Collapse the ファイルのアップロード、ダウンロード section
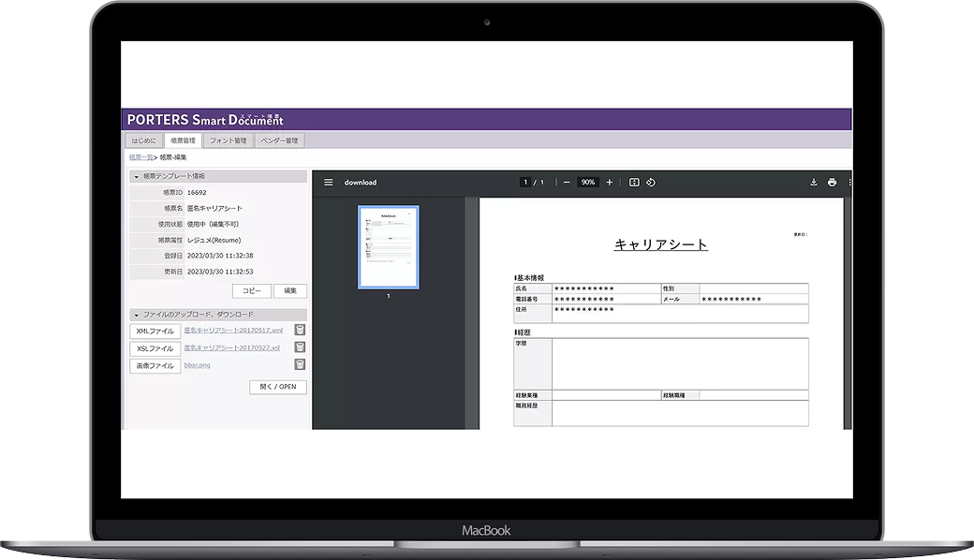The width and height of the screenshot is (974, 560). pos(137,316)
